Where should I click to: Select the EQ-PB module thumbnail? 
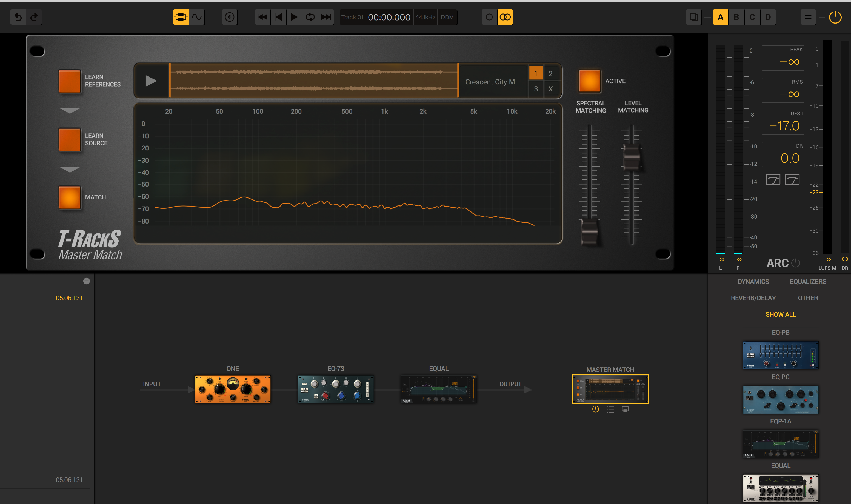781,355
